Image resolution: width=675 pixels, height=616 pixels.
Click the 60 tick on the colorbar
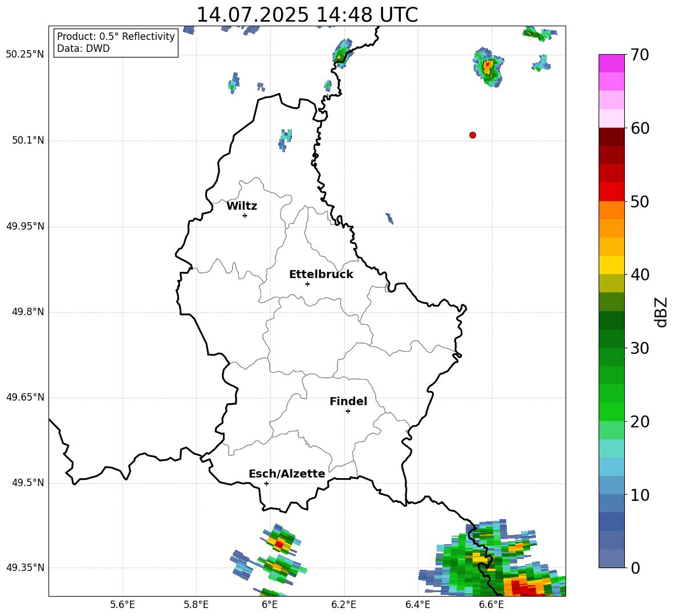point(640,128)
